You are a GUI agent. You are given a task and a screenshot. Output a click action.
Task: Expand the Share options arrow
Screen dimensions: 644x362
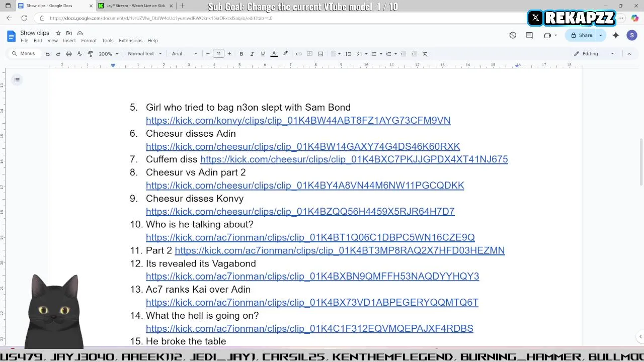[x=601, y=35]
